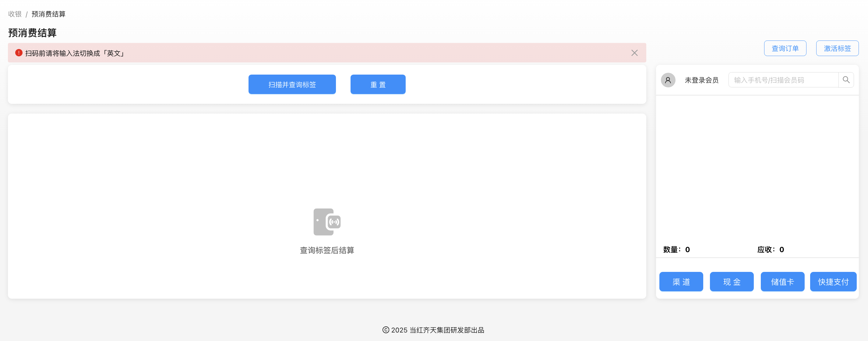
Task: Click the member search magnifier icon
Action: point(846,80)
